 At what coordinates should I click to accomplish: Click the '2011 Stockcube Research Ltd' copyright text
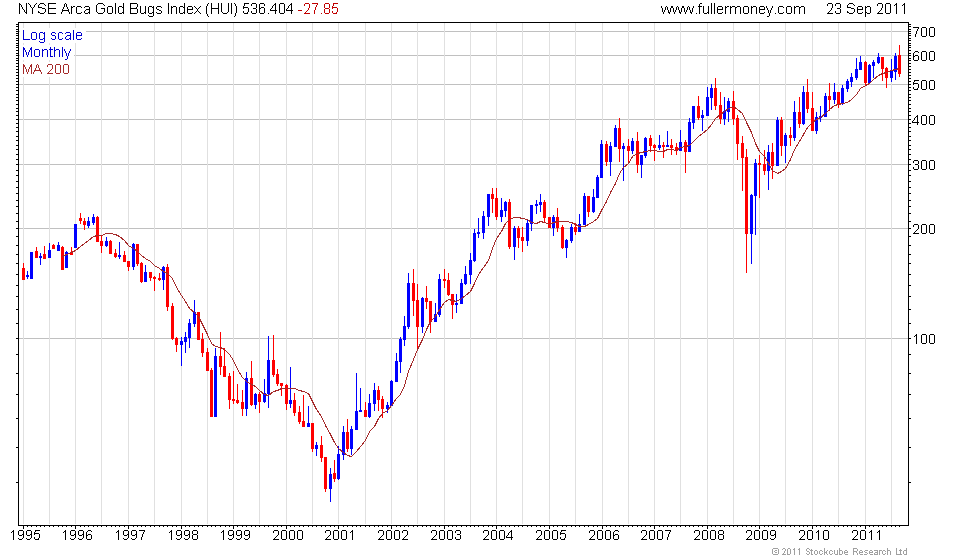[839, 552]
